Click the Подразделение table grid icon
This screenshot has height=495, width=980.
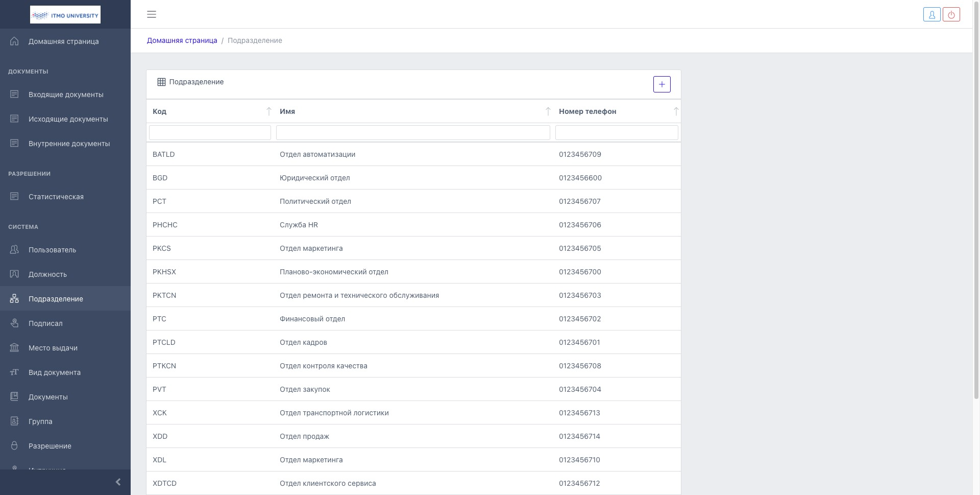(161, 82)
